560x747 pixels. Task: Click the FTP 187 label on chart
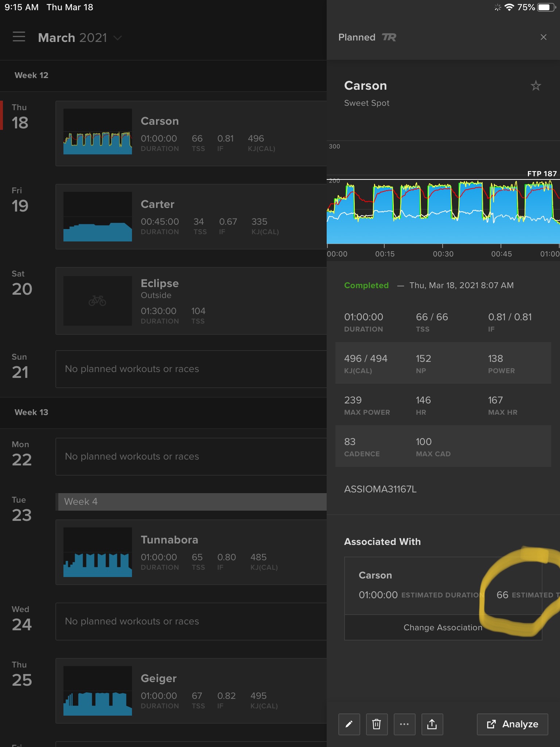pos(542,174)
